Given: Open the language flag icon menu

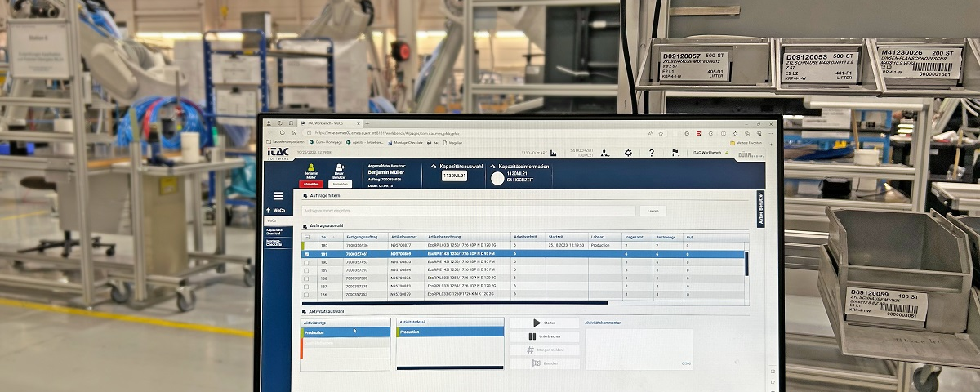Looking at the screenshot, I should point(675,153).
